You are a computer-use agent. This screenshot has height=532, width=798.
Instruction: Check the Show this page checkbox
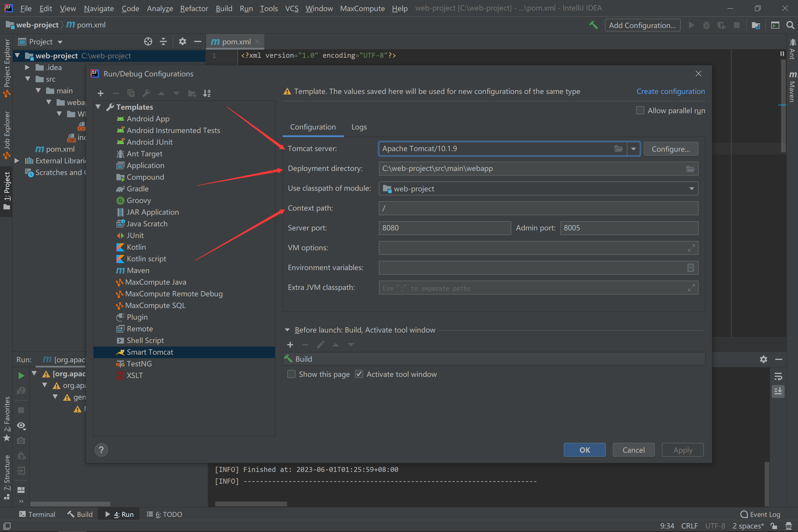click(291, 374)
